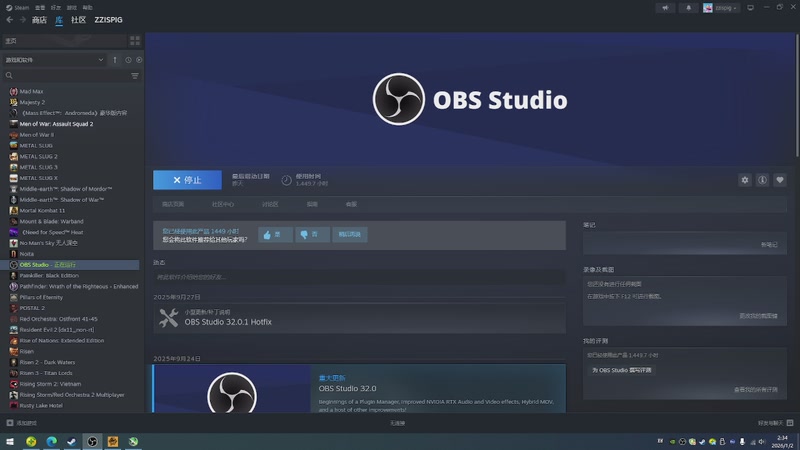Click the Big Picture mode monitor icon
This screenshot has height=450, width=800.
coord(751,8)
